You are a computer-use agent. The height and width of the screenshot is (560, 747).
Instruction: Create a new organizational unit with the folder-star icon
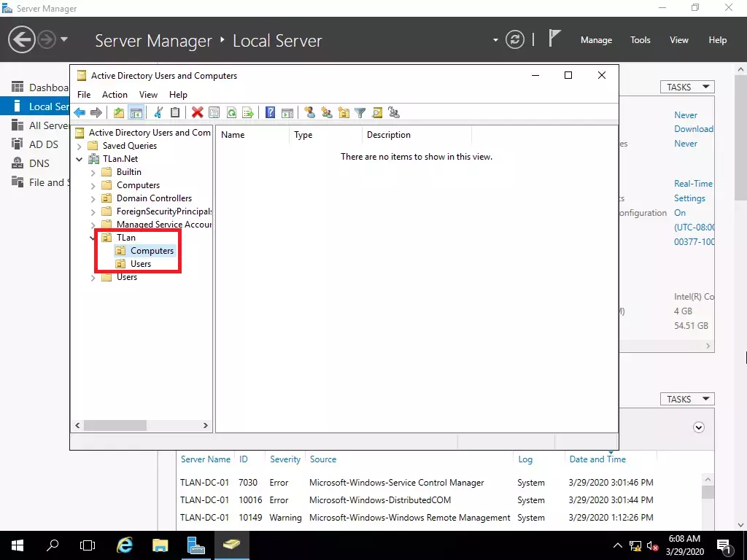pyautogui.click(x=344, y=113)
